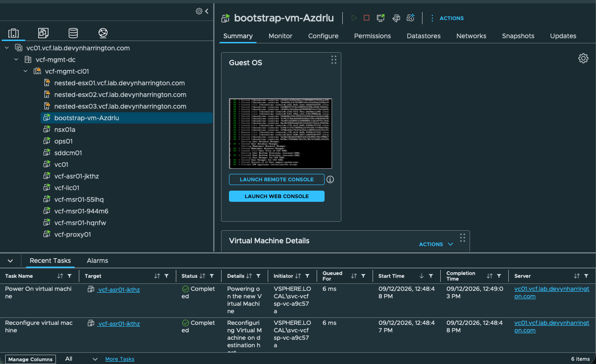Image resolution: width=596 pixels, height=364 pixels.
Task: Select the vcf-msr01-hqnfw virtual machine
Action: click(80, 223)
